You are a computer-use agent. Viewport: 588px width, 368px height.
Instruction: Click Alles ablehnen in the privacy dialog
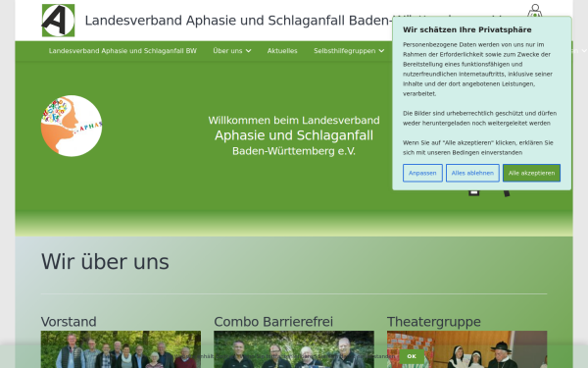coord(472,173)
